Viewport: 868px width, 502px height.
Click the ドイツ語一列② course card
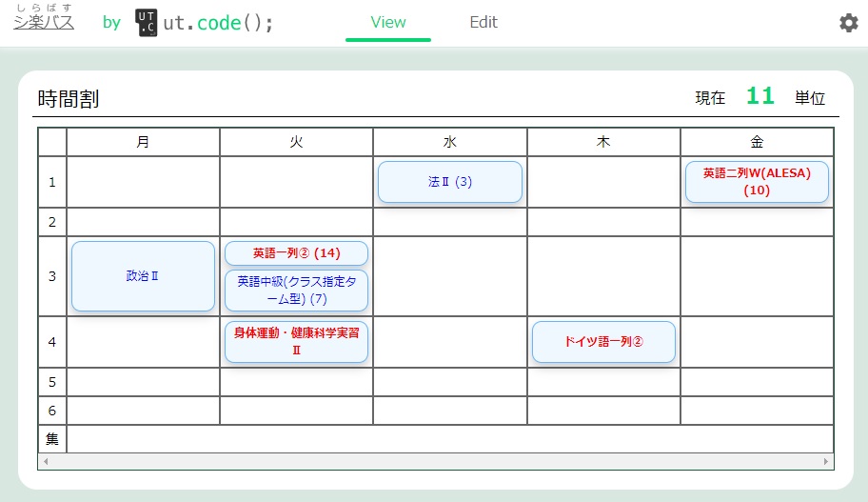click(x=603, y=342)
